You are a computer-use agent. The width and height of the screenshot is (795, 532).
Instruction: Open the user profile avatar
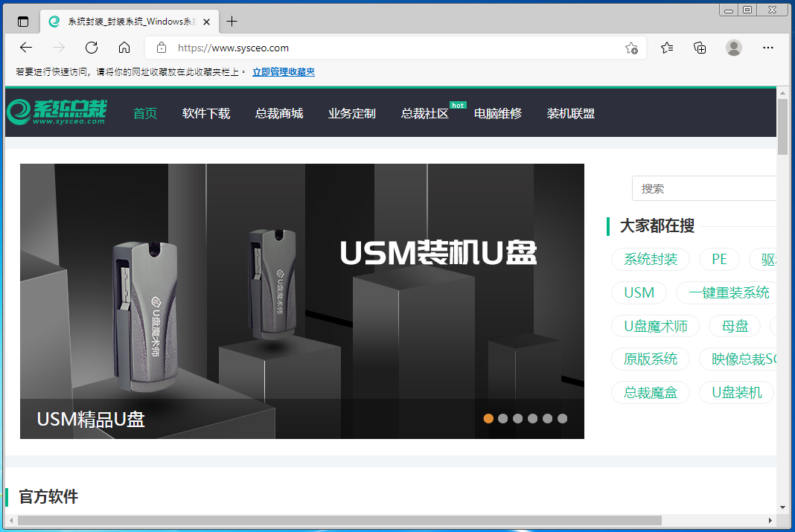pos(734,48)
